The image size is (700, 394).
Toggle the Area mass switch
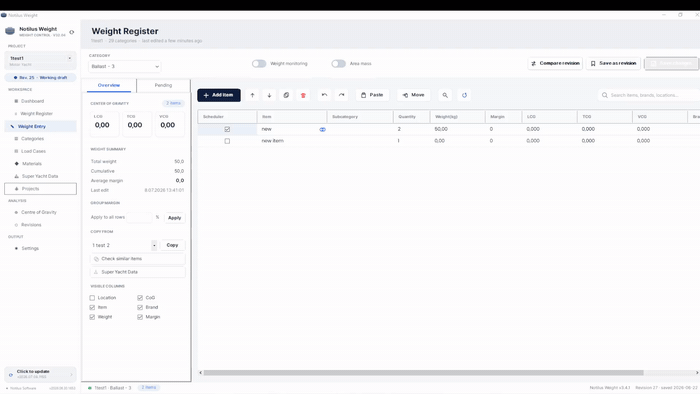[x=338, y=63]
